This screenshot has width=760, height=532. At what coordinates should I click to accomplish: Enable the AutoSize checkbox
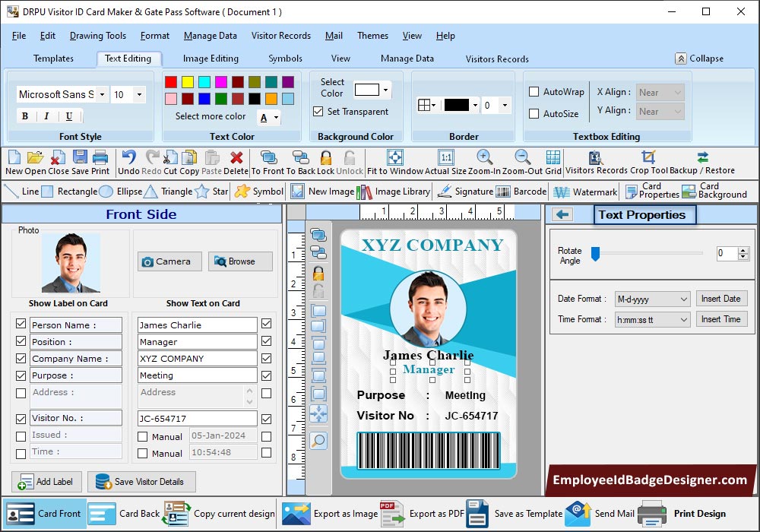tap(534, 114)
